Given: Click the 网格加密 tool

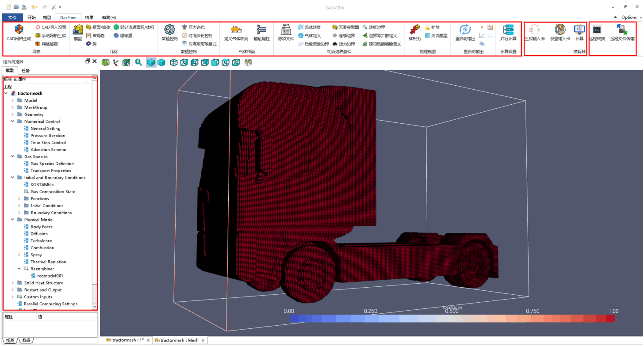Looking at the screenshot, I should pos(46,44).
